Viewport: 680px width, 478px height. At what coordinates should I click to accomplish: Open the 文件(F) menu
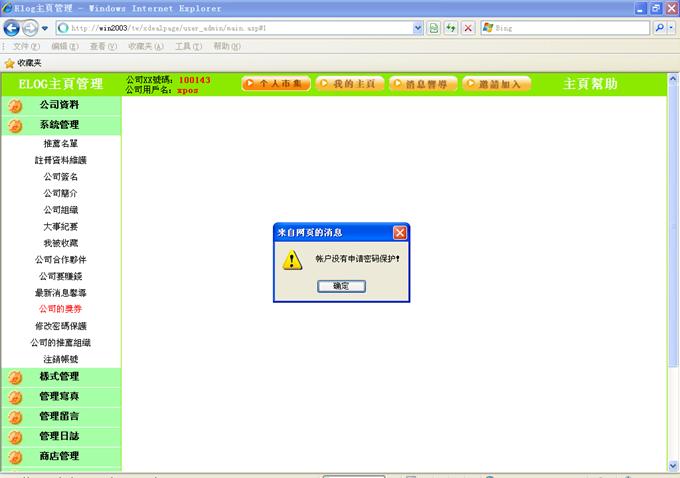tap(27, 46)
